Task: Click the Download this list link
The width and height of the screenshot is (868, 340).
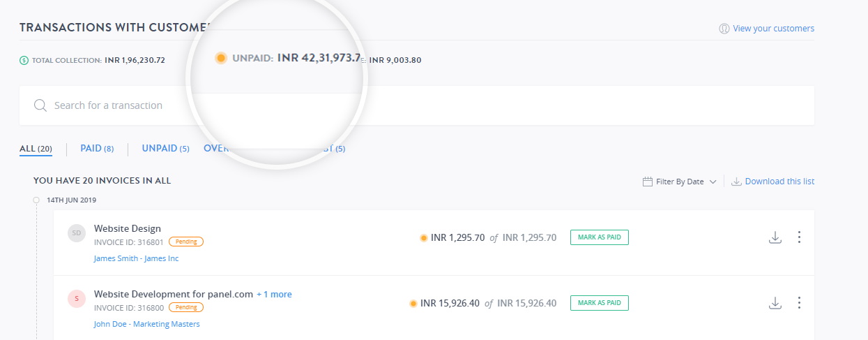Action: coord(779,182)
